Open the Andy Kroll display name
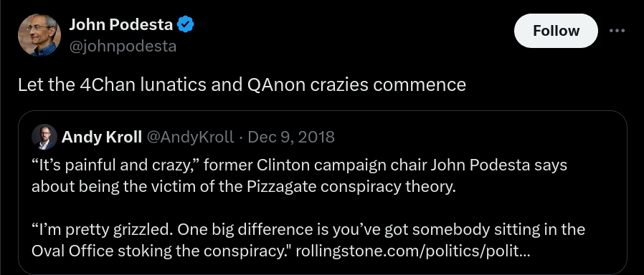The width and height of the screenshot is (644, 275). coord(102,137)
